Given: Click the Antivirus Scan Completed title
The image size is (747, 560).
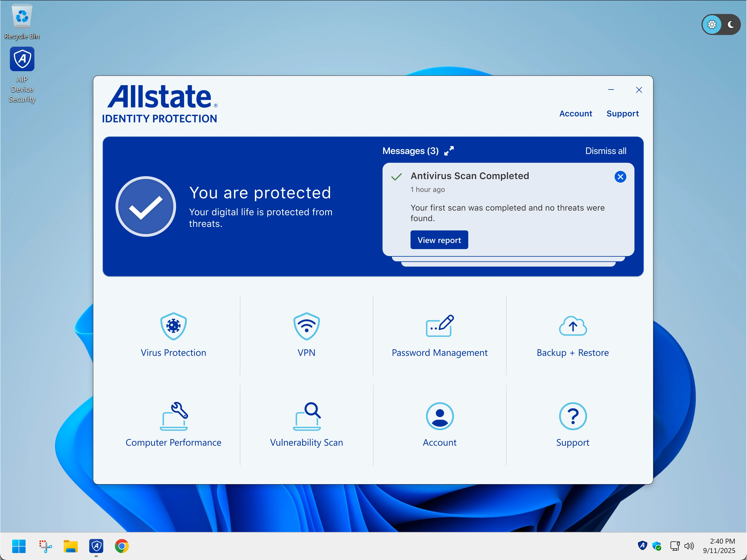Looking at the screenshot, I should coord(469,176).
